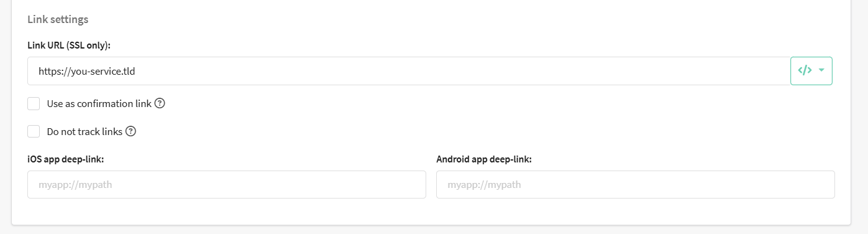The width and height of the screenshot is (868, 234).
Task: Open help icon for Do not track links
Action: coord(130,131)
